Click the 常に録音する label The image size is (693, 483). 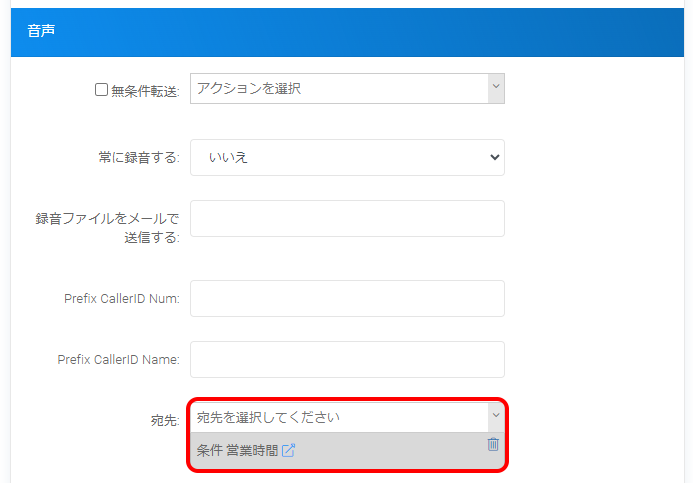coord(133,158)
